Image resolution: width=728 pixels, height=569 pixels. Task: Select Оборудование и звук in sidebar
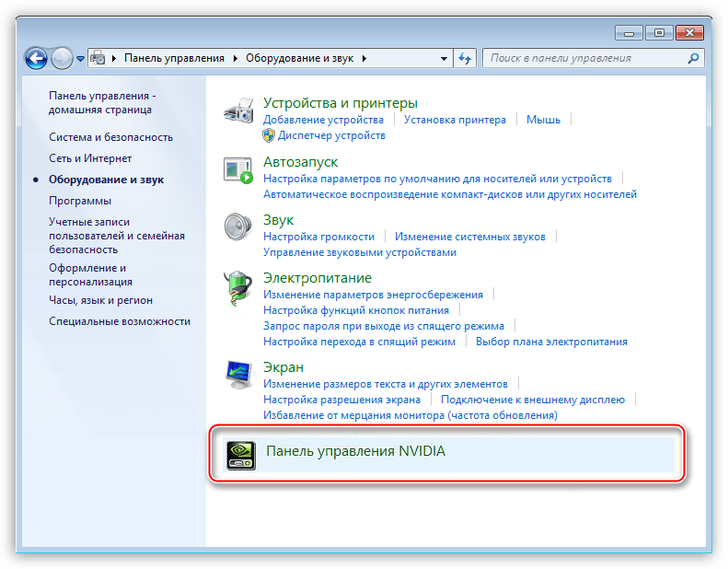coord(107,180)
